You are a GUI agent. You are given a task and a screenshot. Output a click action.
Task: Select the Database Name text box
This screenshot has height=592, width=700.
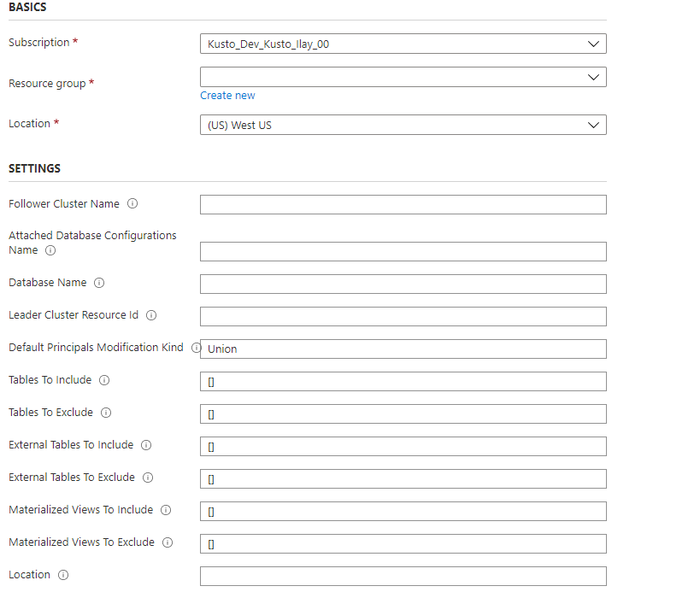coord(402,283)
